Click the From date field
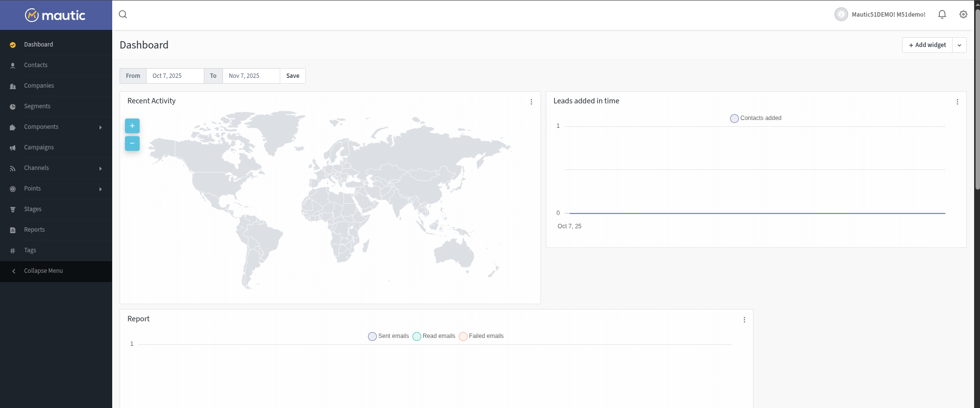The height and width of the screenshot is (408, 980). point(174,76)
